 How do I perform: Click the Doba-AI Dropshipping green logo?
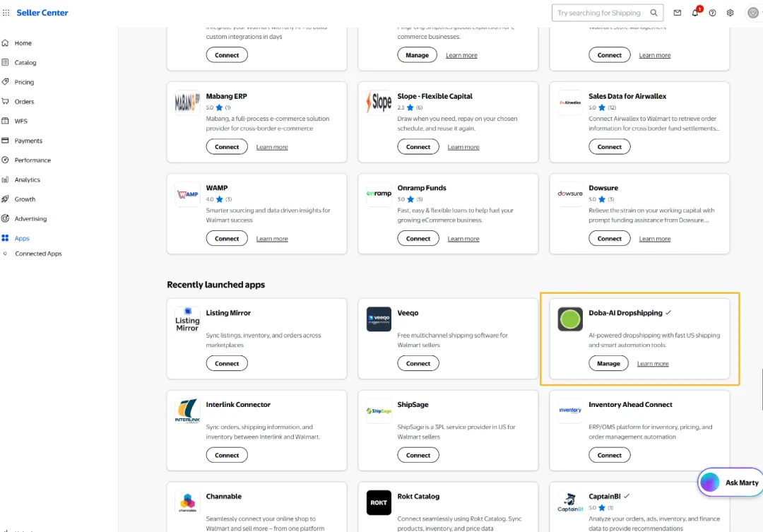pyautogui.click(x=570, y=319)
